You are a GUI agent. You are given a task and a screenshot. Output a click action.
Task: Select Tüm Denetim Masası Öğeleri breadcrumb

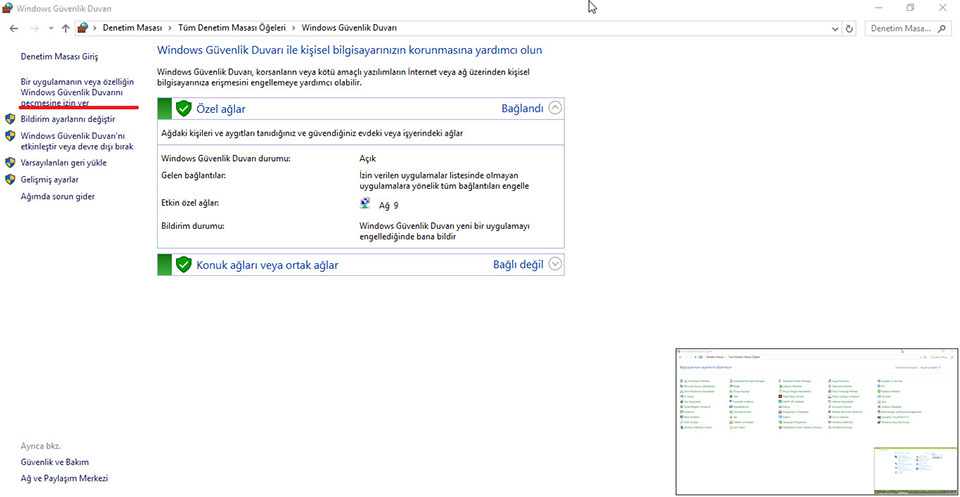232,28
